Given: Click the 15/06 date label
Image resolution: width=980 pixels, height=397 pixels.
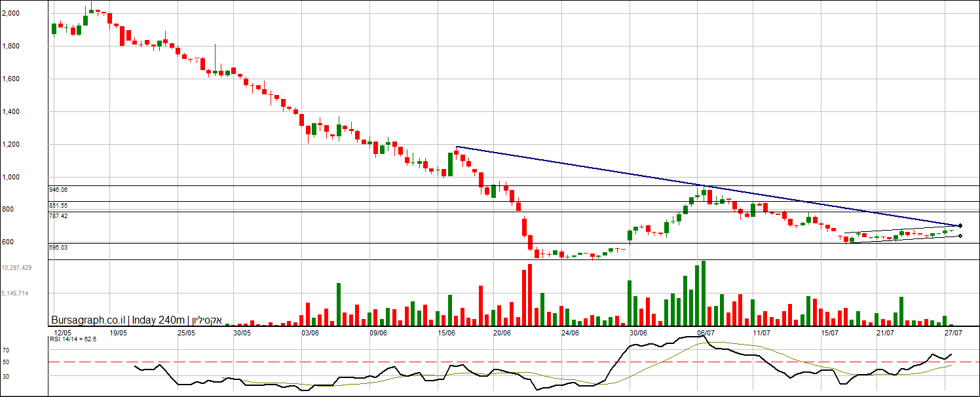Looking at the screenshot, I should [x=447, y=333].
